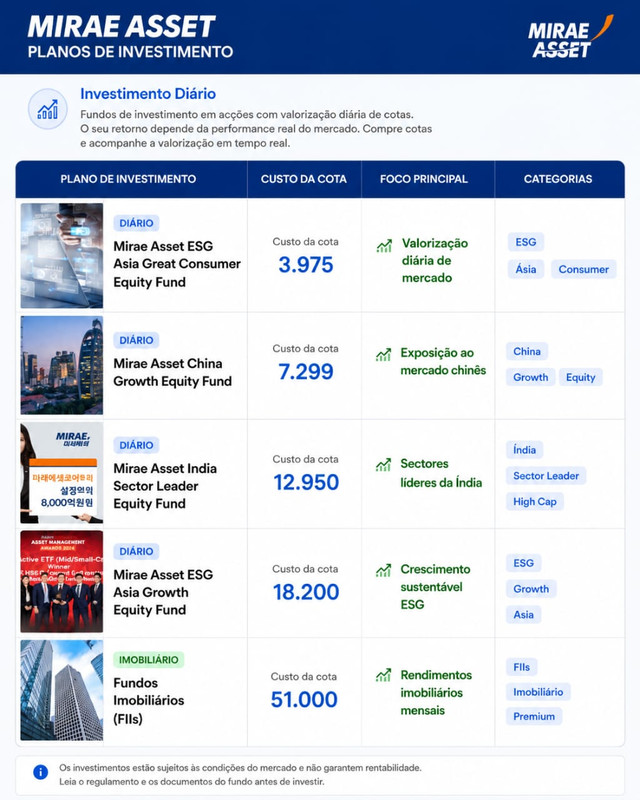This screenshot has height=800, width=640.
Task: Select the Imobiliário category tag
Action: [x=538, y=692]
